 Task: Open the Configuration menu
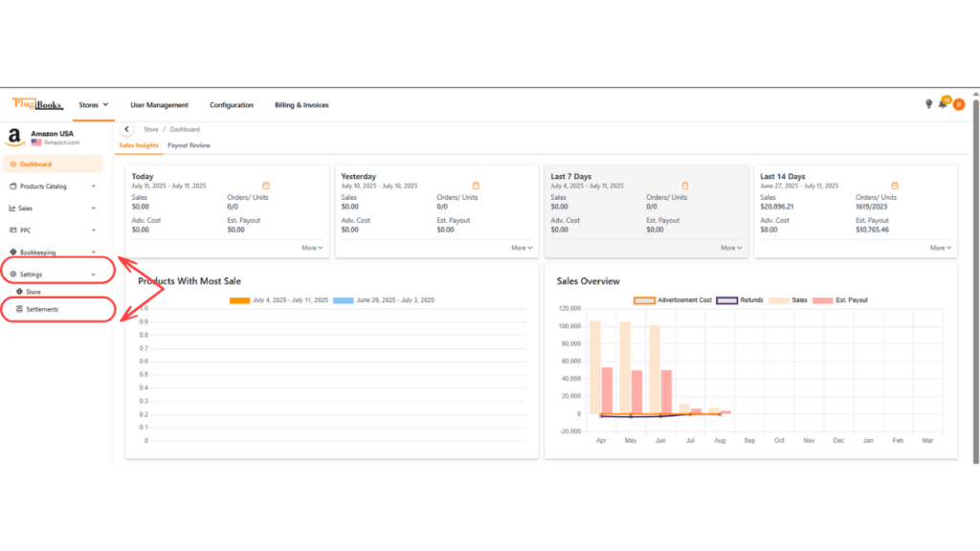pos(232,105)
